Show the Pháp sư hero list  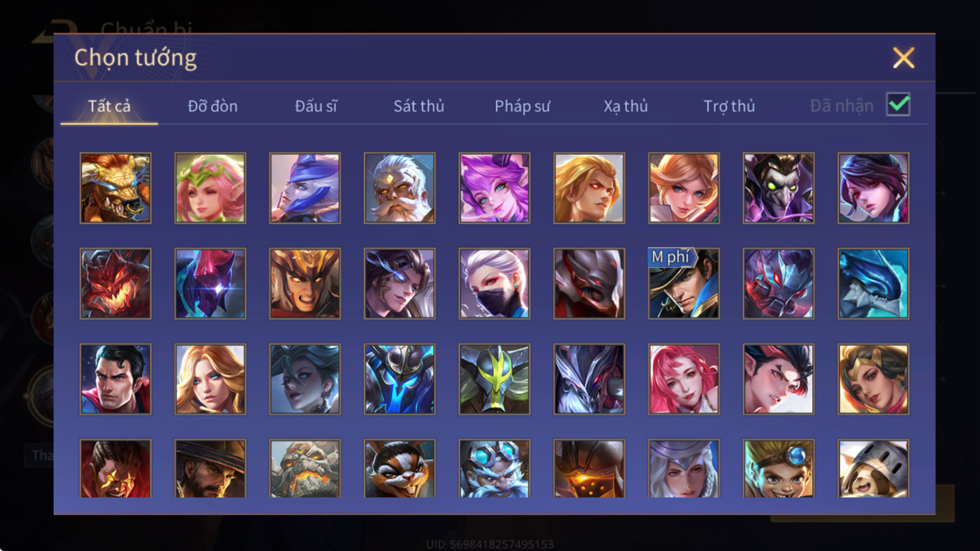(522, 106)
